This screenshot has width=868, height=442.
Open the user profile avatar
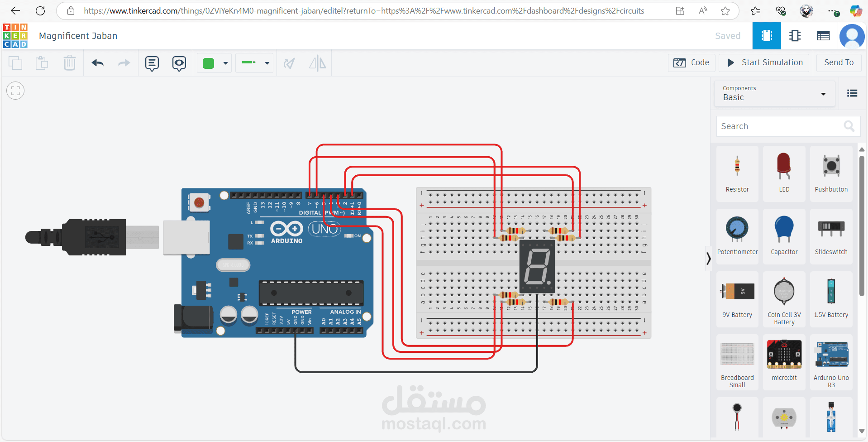click(x=852, y=36)
